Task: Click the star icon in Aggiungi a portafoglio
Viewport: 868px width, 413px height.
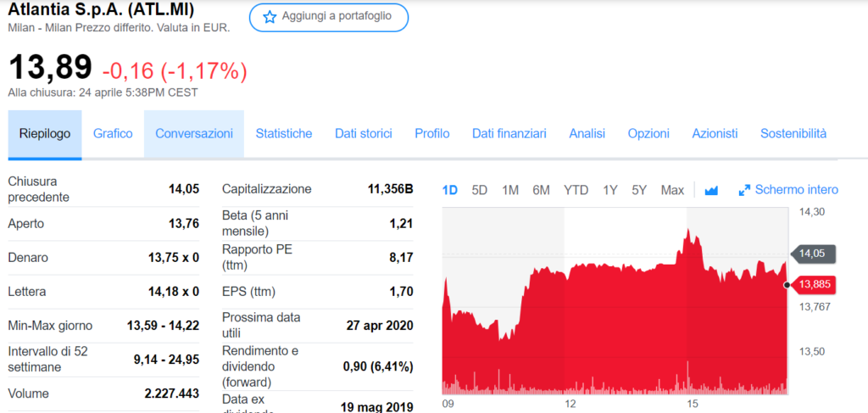Action: pyautogui.click(x=270, y=17)
